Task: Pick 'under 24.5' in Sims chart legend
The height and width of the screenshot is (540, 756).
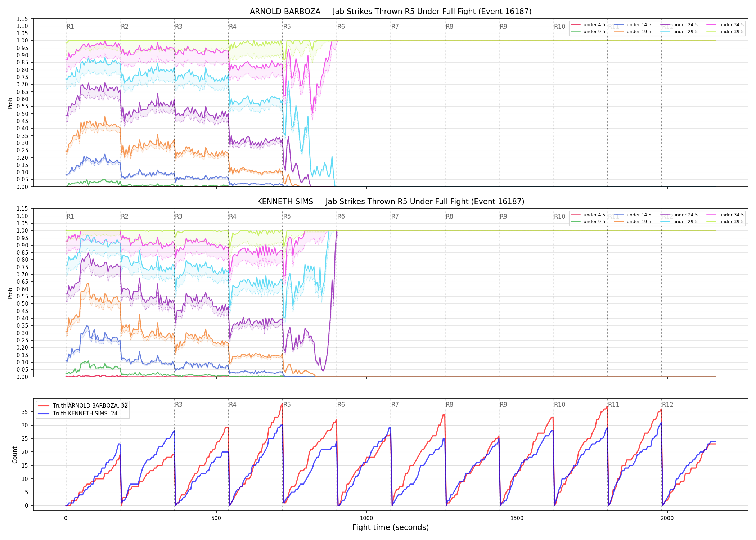Action: coord(679,215)
